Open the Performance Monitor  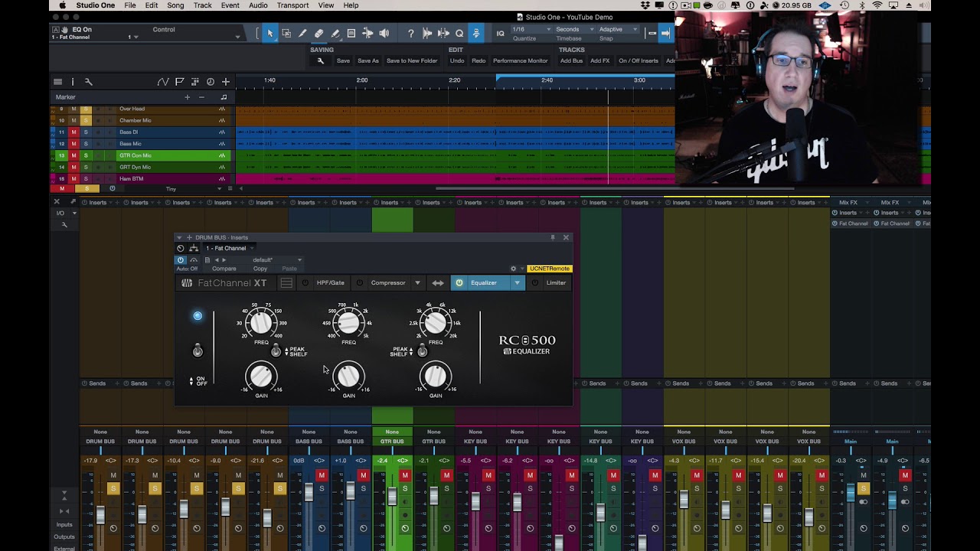520,60
